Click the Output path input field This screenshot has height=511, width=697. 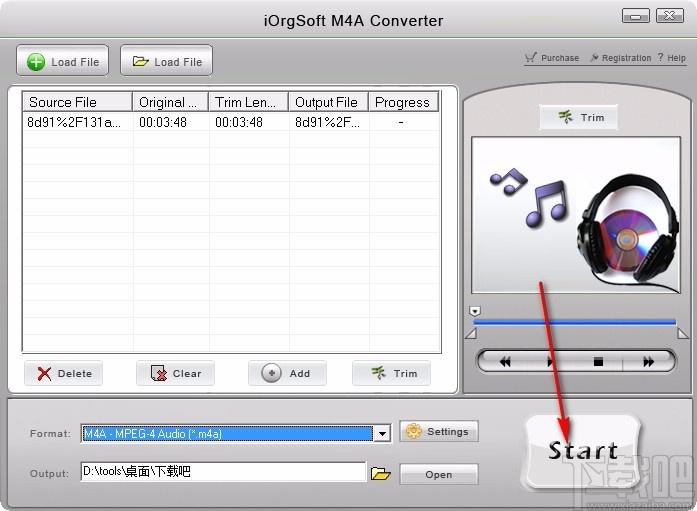(224, 471)
